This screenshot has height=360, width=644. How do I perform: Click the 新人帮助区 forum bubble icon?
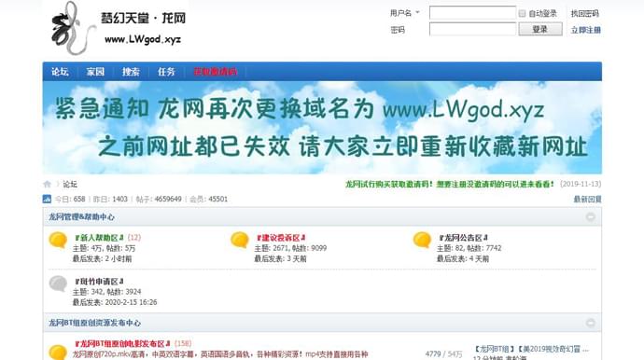pos(58,240)
